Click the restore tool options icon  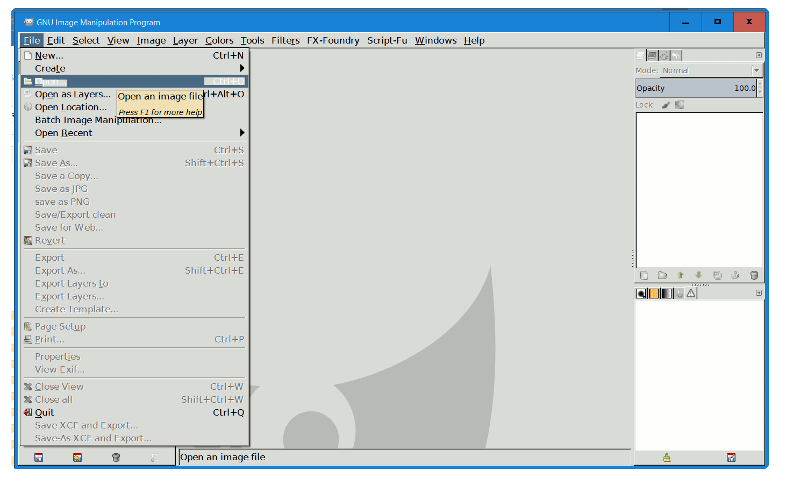click(x=78, y=457)
